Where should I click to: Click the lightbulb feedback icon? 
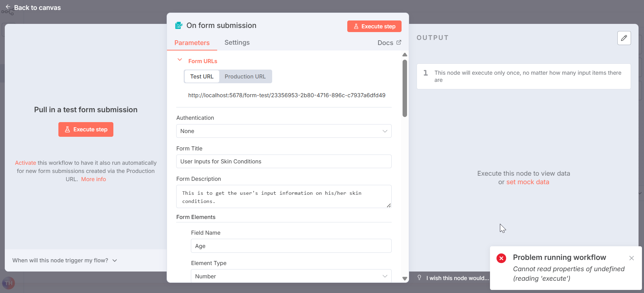pos(419,278)
